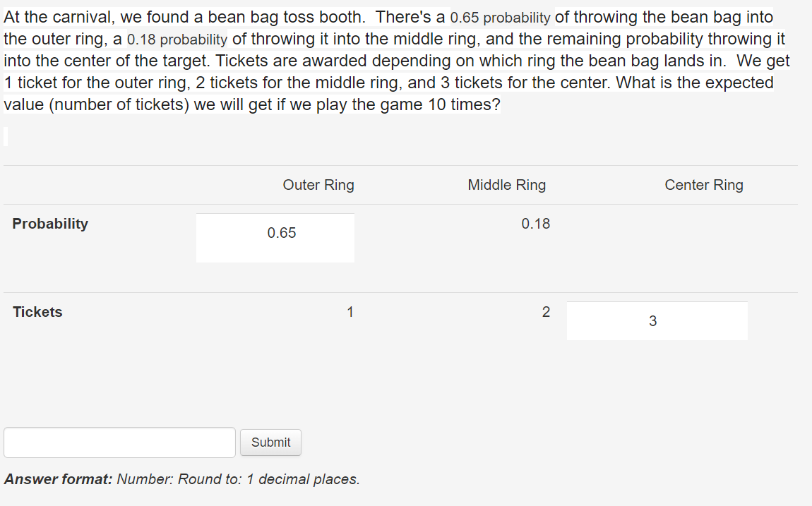Click the Submit button
812x506 pixels.
pyautogui.click(x=270, y=442)
